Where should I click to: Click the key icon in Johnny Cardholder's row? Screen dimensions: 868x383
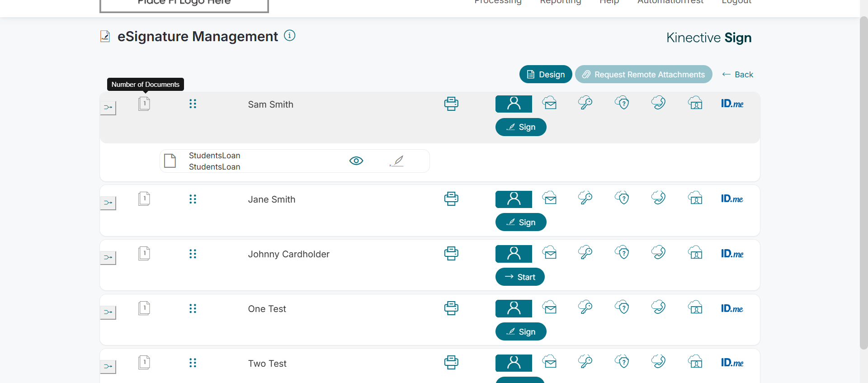[585, 253]
